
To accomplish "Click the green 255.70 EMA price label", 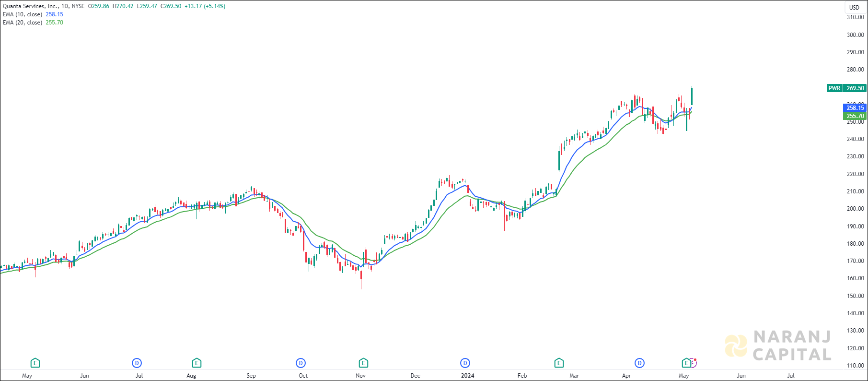I will pos(855,116).
